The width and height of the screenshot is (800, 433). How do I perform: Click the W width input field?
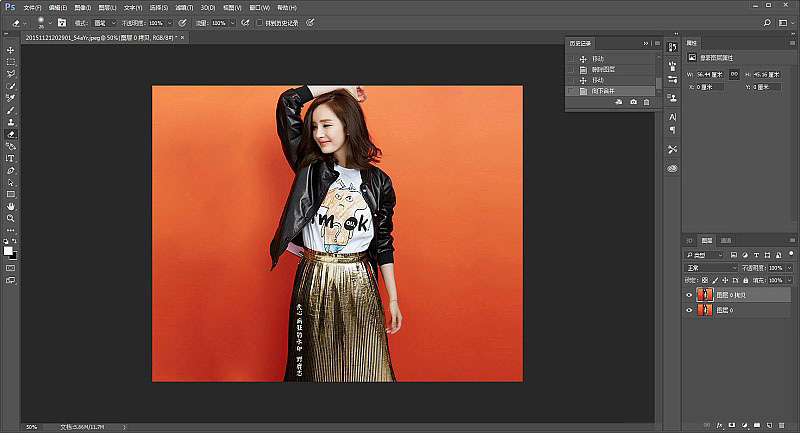(x=712, y=74)
